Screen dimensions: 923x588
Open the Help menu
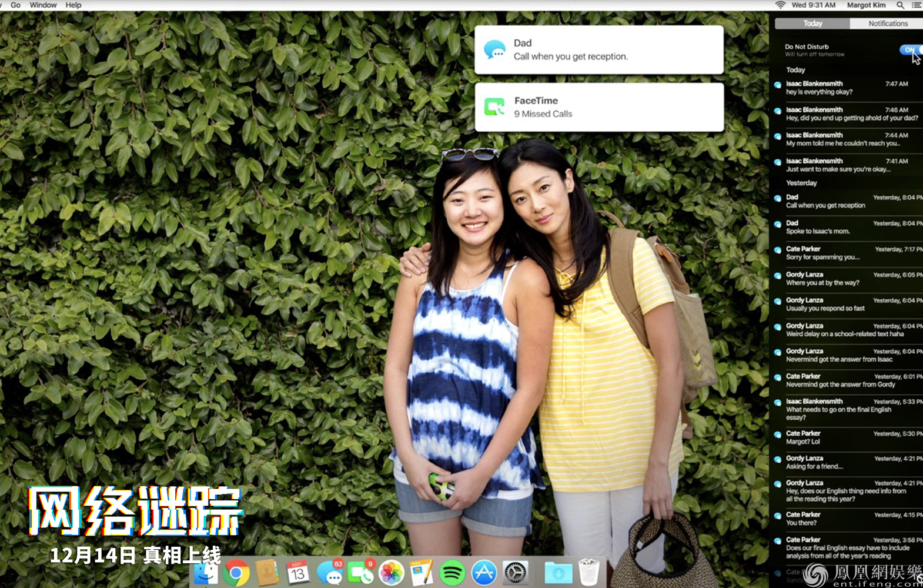coord(73,5)
